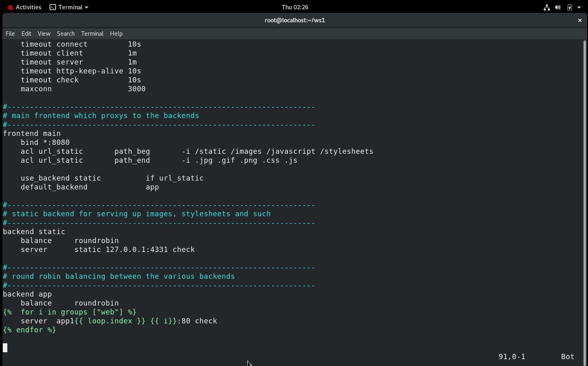Screen dimensions: 588x366
Task: Click the 'frontend main' text
Action: (32, 133)
